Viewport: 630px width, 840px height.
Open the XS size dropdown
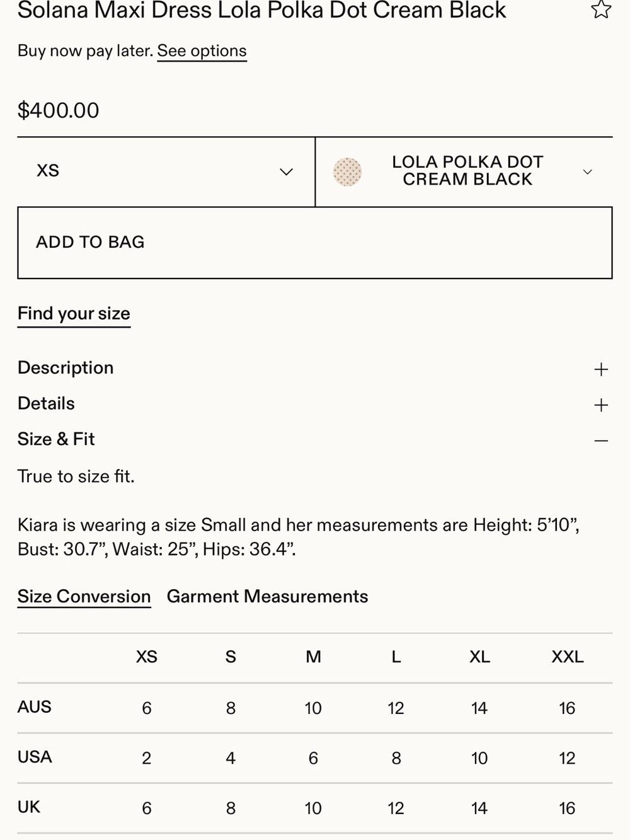[166, 172]
